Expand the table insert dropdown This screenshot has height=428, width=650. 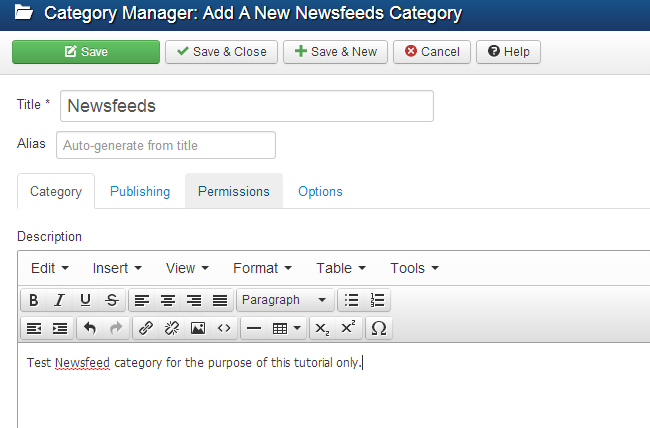coord(289,328)
